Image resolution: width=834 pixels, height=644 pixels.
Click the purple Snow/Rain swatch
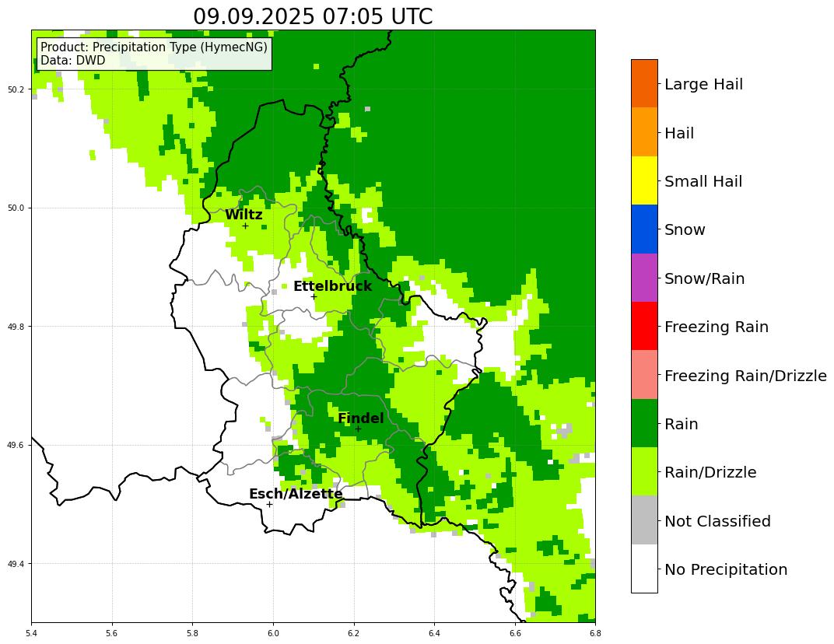tap(644, 278)
